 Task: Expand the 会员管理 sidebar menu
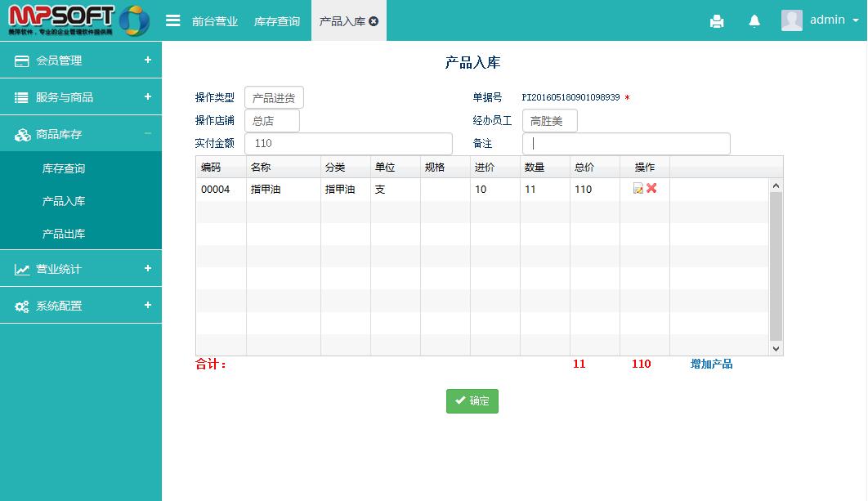[x=81, y=60]
